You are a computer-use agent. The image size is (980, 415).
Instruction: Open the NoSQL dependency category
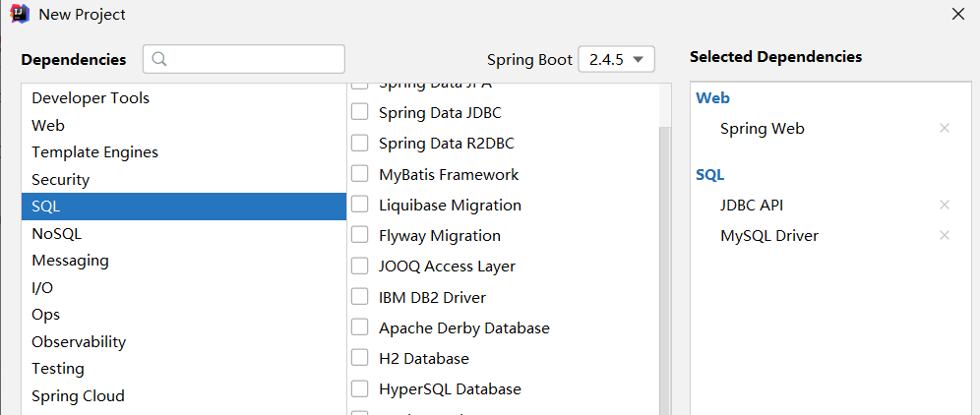(x=57, y=234)
